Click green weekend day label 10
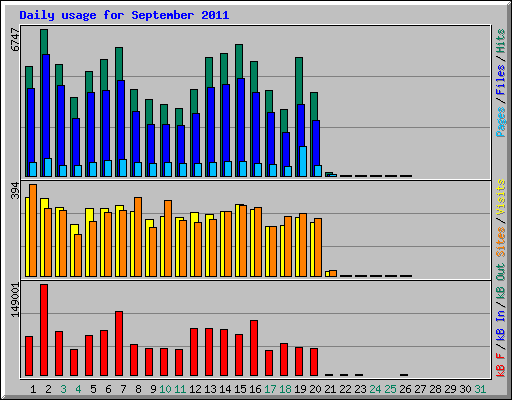The image size is (512, 400). 165,389
